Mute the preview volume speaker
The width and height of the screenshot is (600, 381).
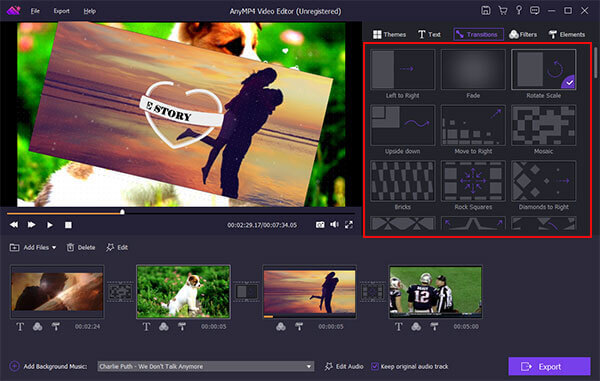[x=334, y=225]
